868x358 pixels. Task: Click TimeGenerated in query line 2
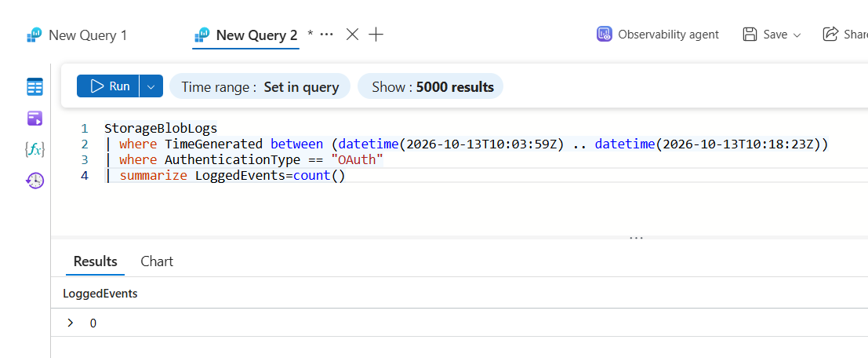pos(214,144)
